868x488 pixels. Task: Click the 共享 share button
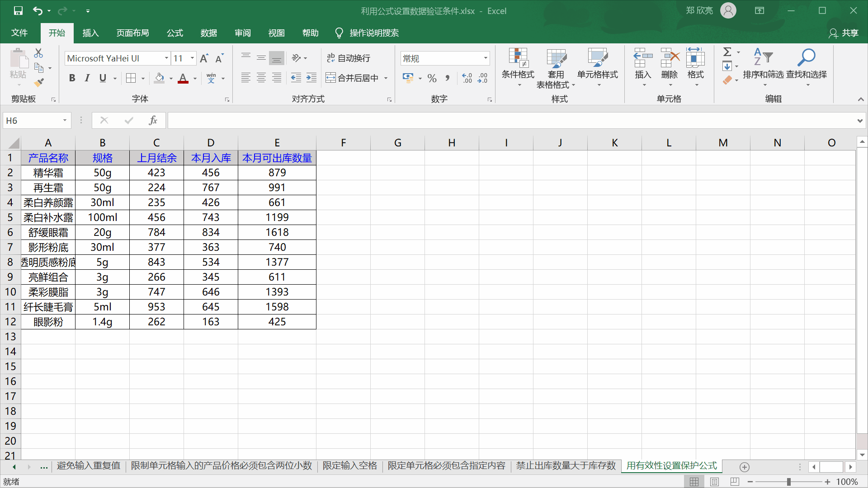pyautogui.click(x=844, y=33)
